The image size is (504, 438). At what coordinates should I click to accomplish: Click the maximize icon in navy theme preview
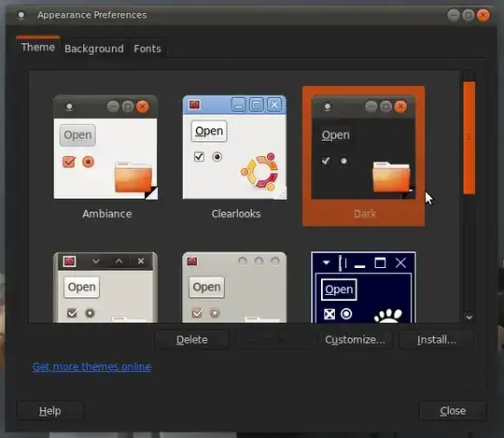pyautogui.click(x=380, y=262)
